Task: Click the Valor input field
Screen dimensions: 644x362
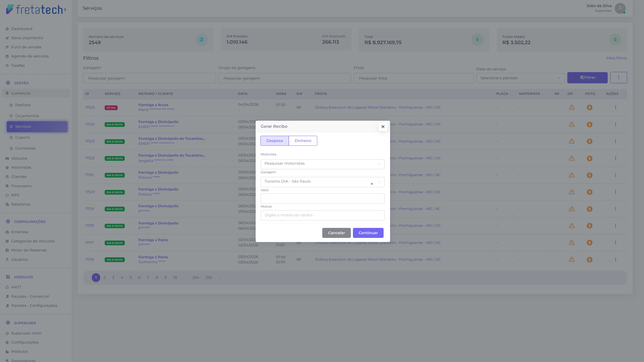Action: (x=322, y=199)
